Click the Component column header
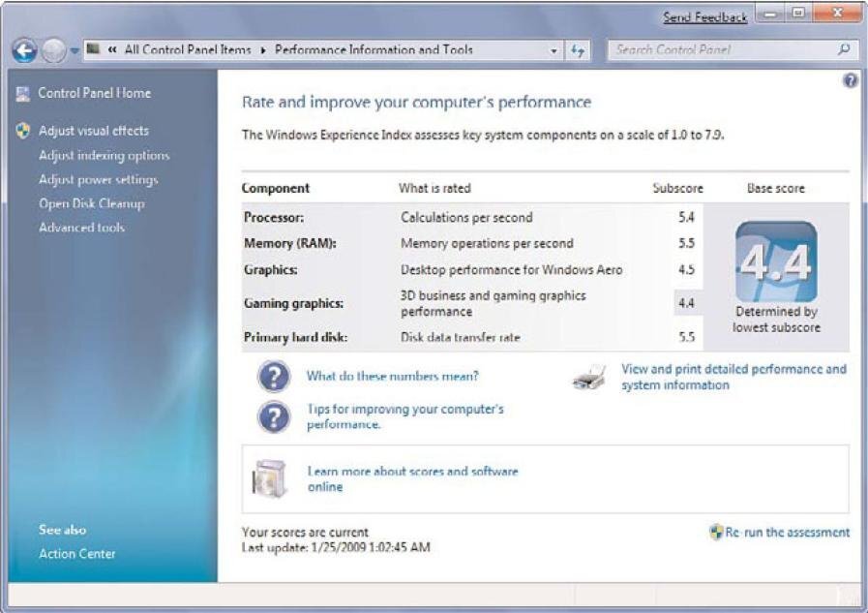The width and height of the screenshot is (868, 613). [x=275, y=188]
